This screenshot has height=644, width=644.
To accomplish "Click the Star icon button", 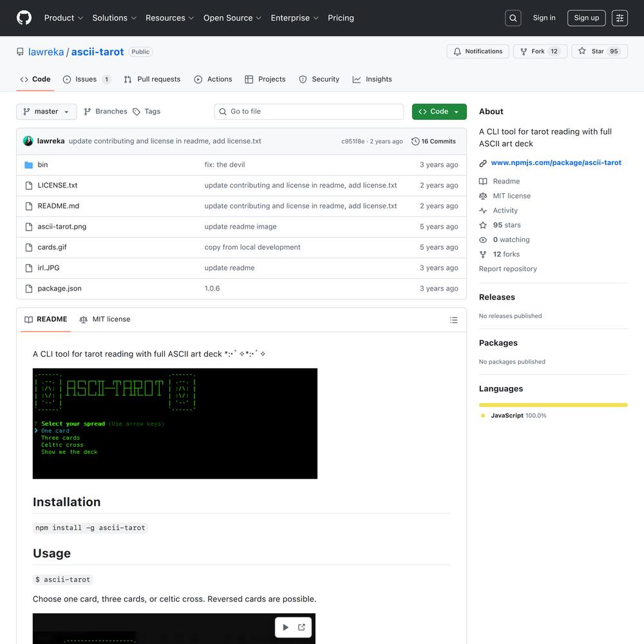I will pyautogui.click(x=599, y=52).
